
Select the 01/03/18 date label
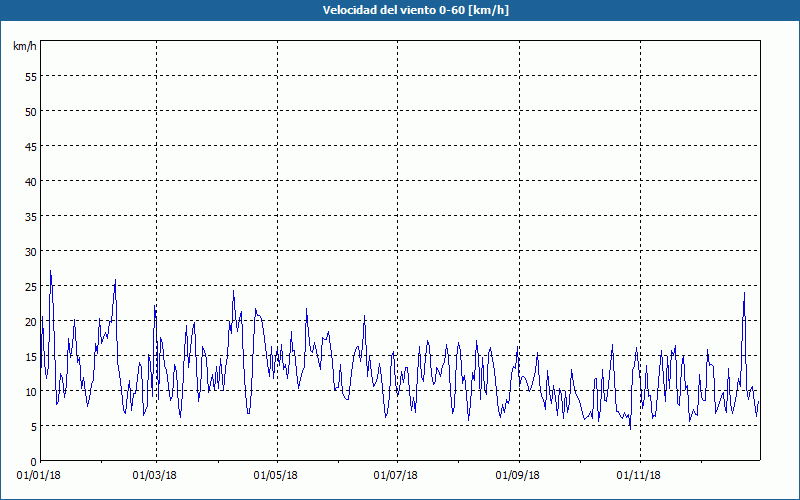[155, 476]
